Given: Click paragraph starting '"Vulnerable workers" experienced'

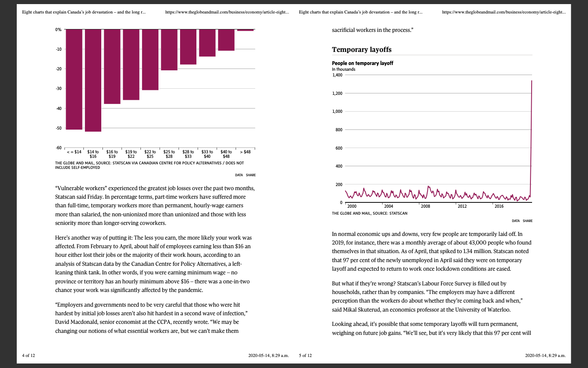Looking at the screenshot, I should tap(155, 206).
